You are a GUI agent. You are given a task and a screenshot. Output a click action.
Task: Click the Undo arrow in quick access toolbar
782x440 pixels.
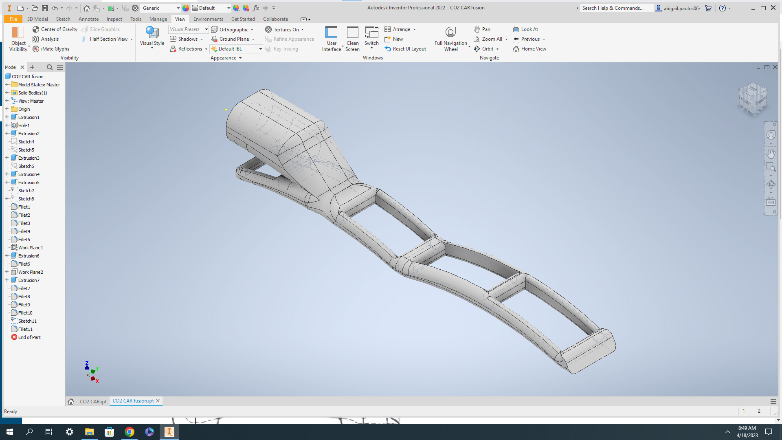(55, 8)
